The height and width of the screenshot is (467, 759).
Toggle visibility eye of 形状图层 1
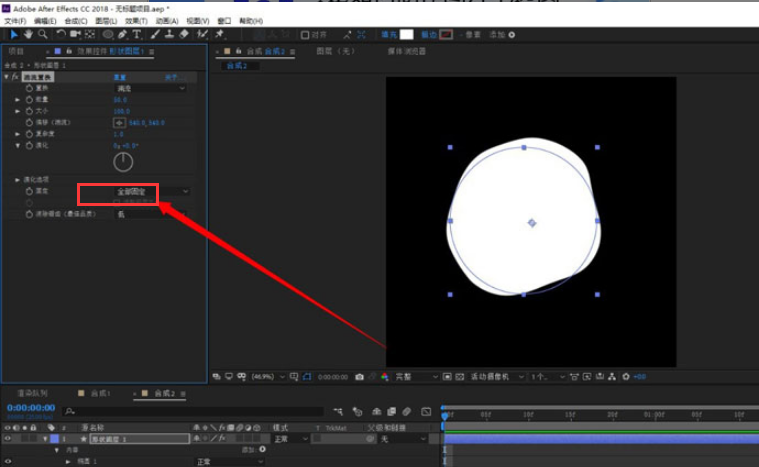pyautogui.click(x=7, y=439)
